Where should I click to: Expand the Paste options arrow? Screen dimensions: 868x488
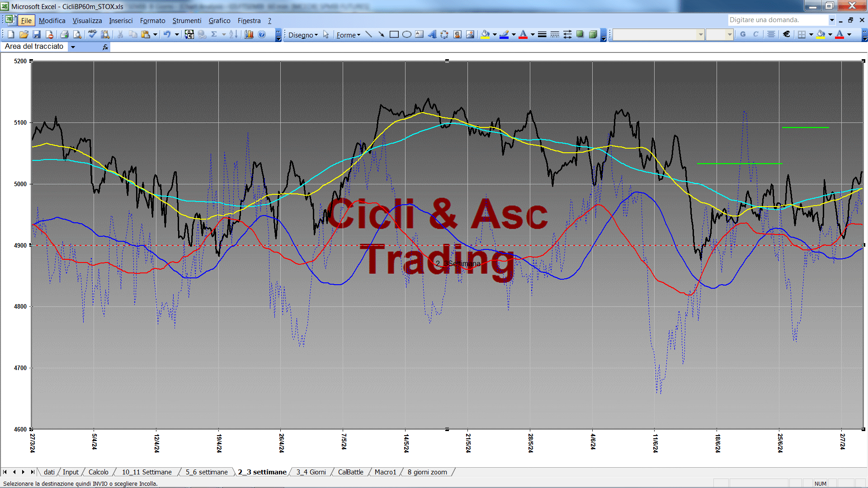[155, 35]
